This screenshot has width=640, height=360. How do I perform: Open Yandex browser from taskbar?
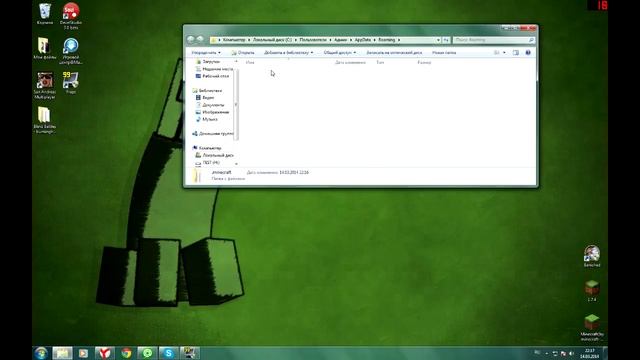click(x=104, y=353)
